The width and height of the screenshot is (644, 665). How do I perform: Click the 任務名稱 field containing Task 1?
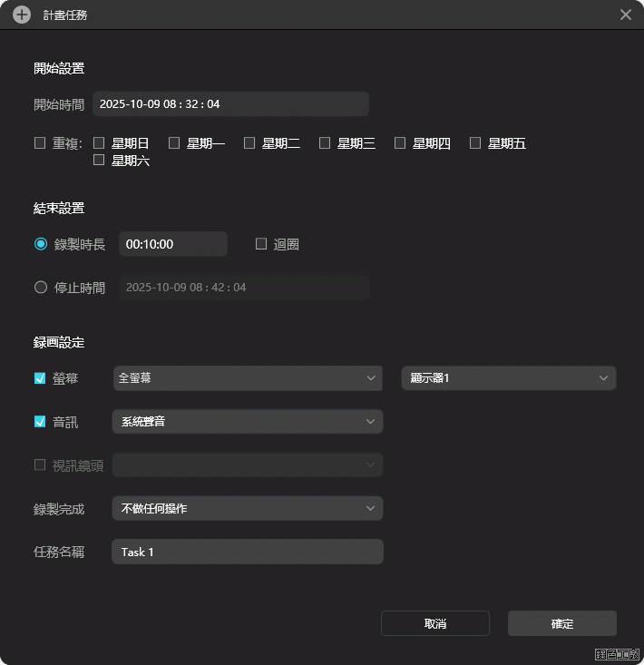tap(247, 552)
